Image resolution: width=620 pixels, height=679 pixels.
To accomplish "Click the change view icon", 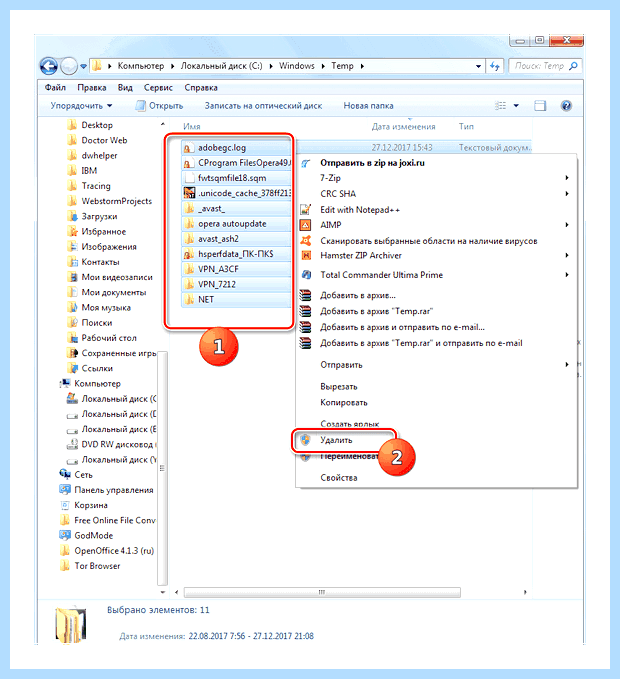I will point(501,106).
